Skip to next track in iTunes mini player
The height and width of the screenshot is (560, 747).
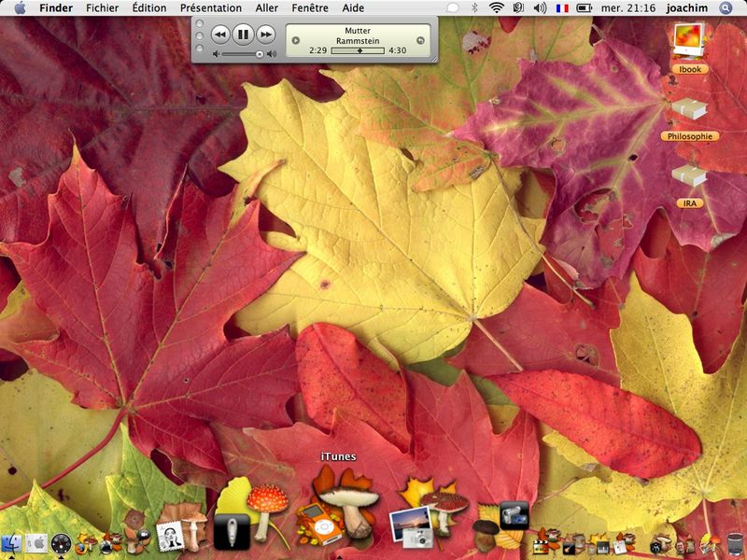coord(266,35)
